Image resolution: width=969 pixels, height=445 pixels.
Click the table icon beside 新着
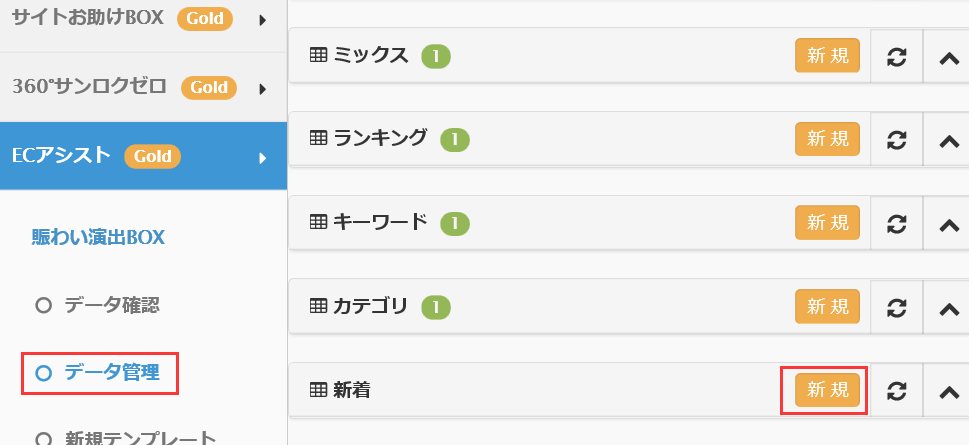click(318, 389)
